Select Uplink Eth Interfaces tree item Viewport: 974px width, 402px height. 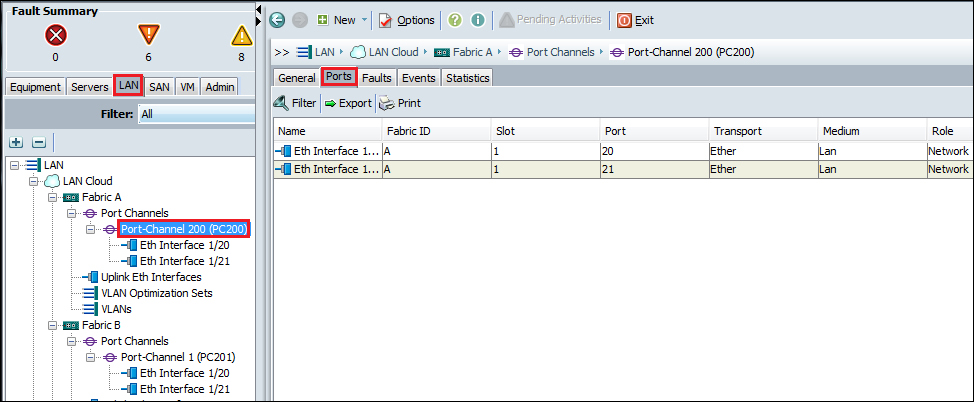click(x=151, y=277)
